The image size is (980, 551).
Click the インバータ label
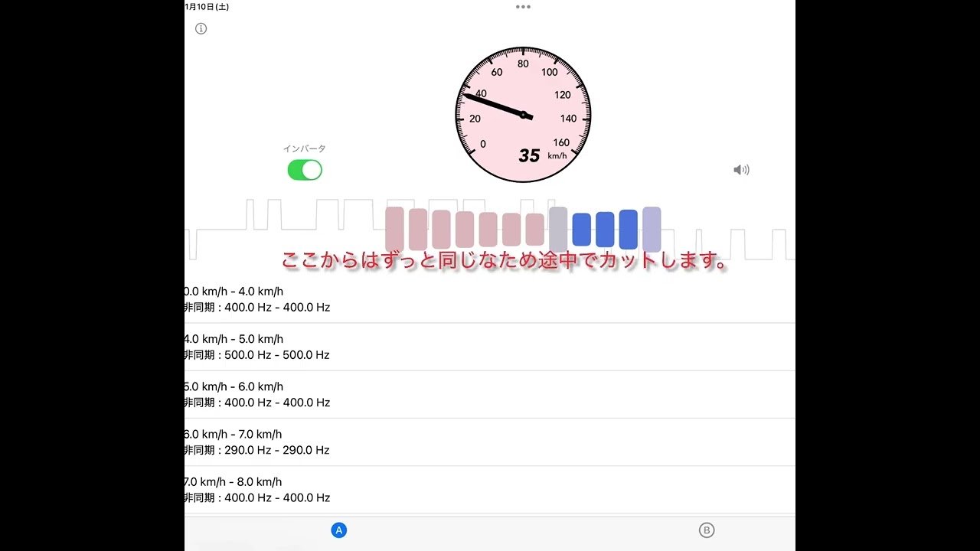(305, 148)
